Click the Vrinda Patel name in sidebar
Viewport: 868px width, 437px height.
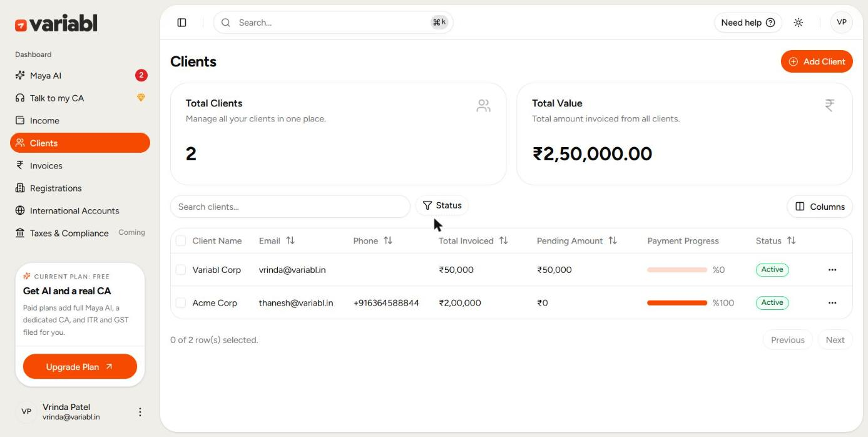66,407
